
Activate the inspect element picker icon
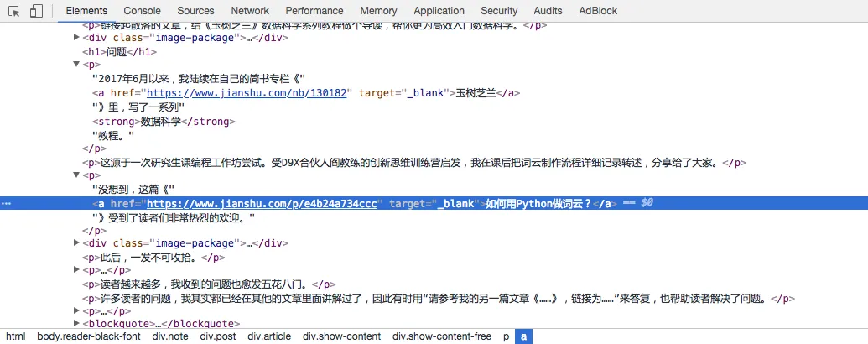(x=14, y=11)
